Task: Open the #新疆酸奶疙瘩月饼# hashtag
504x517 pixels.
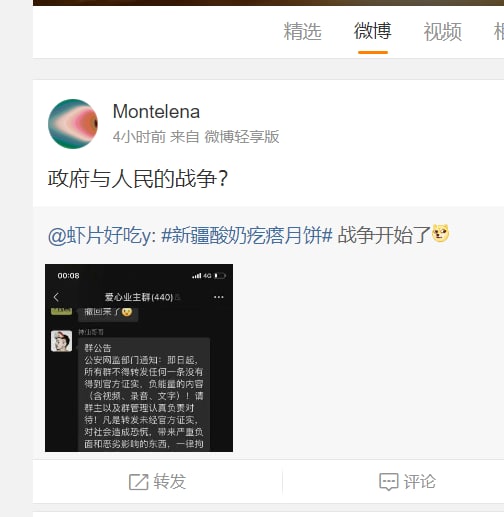Action: click(x=247, y=235)
